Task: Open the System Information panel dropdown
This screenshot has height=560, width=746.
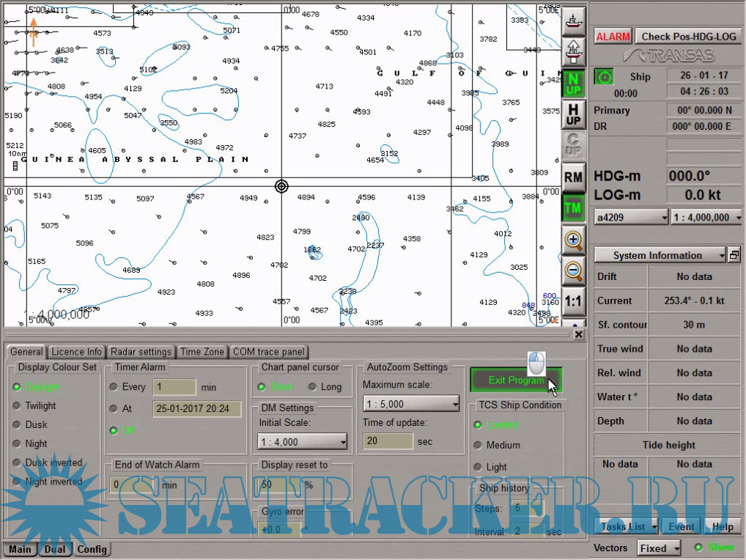Action: coord(722,255)
